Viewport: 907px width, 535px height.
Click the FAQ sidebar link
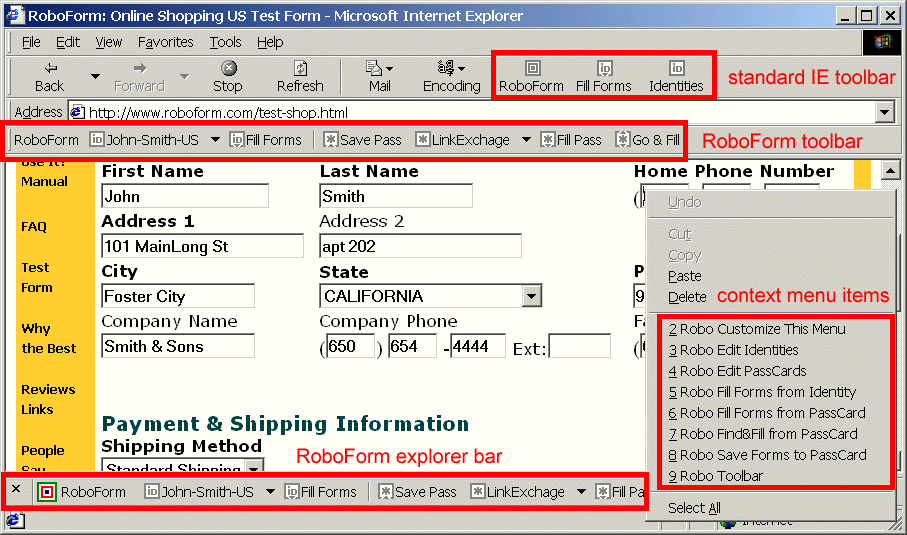coord(34,227)
